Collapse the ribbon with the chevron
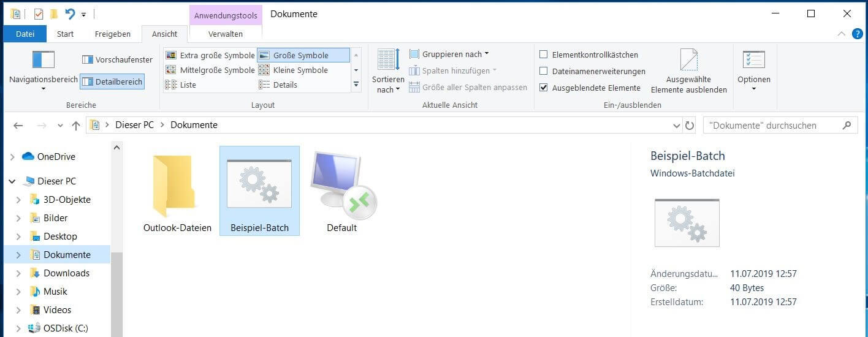The image size is (868, 337). (842, 34)
